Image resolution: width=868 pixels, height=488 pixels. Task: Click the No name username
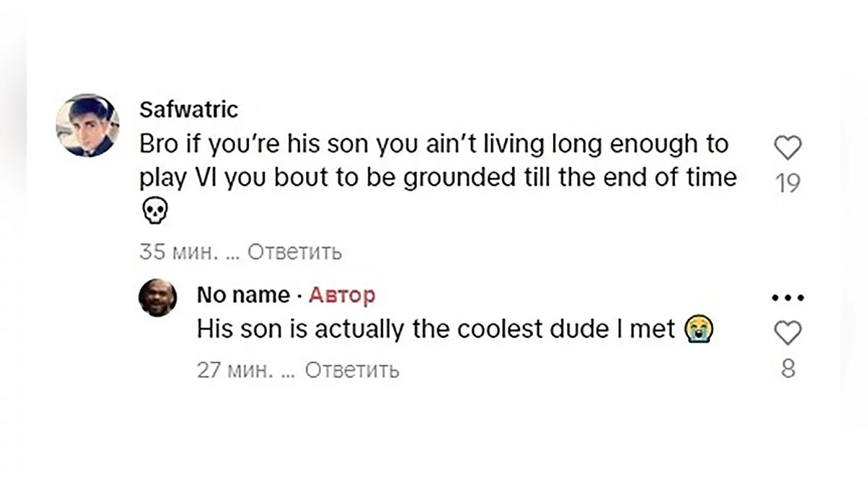tap(243, 295)
